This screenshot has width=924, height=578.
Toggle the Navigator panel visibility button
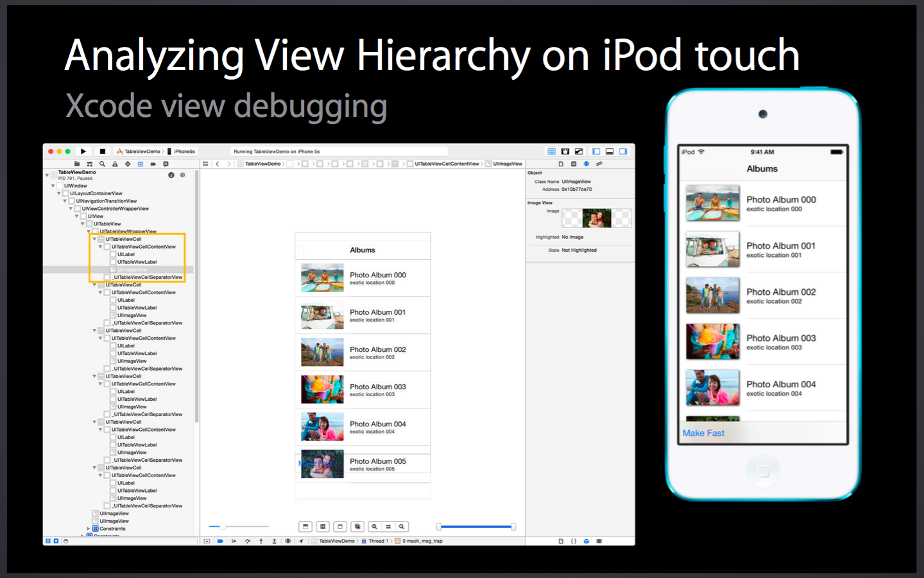click(x=596, y=152)
